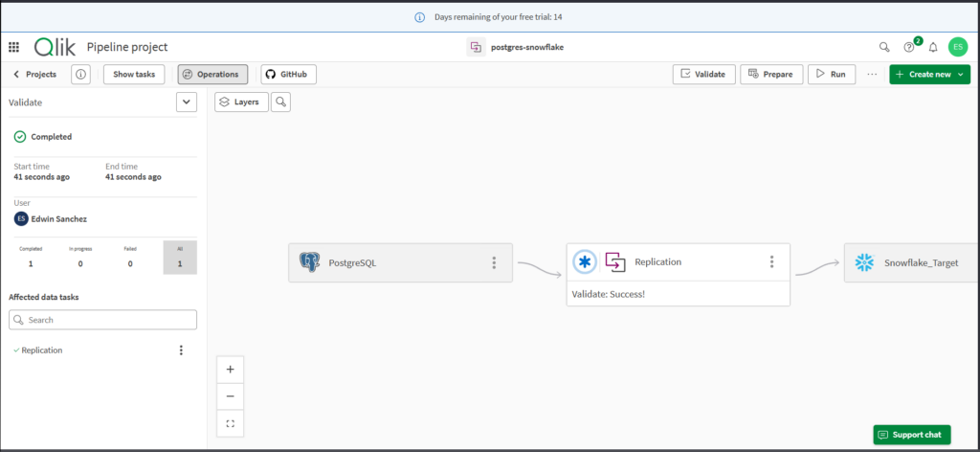
Task: Open the search magnifier in header
Action: [883, 47]
